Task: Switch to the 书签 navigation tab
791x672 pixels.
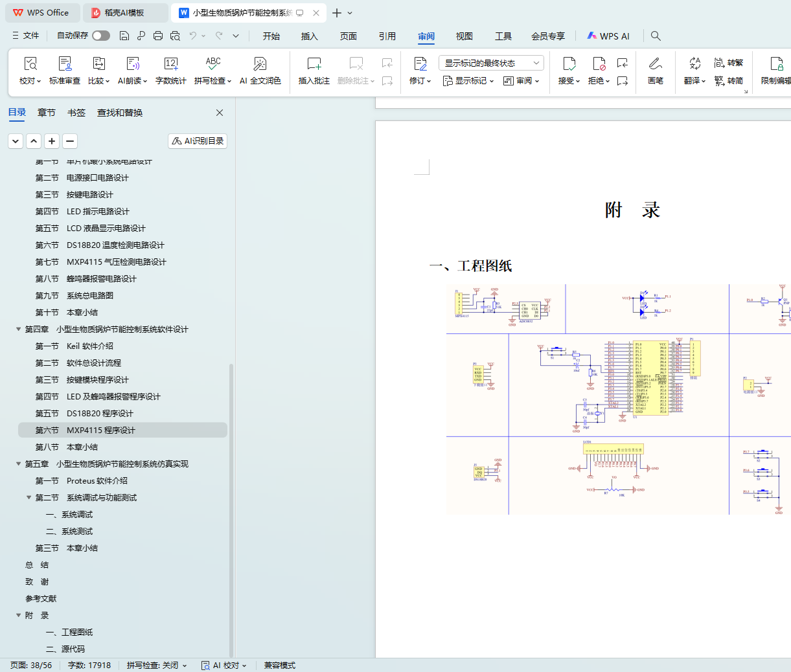Action: pyautogui.click(x=76, y=113)
